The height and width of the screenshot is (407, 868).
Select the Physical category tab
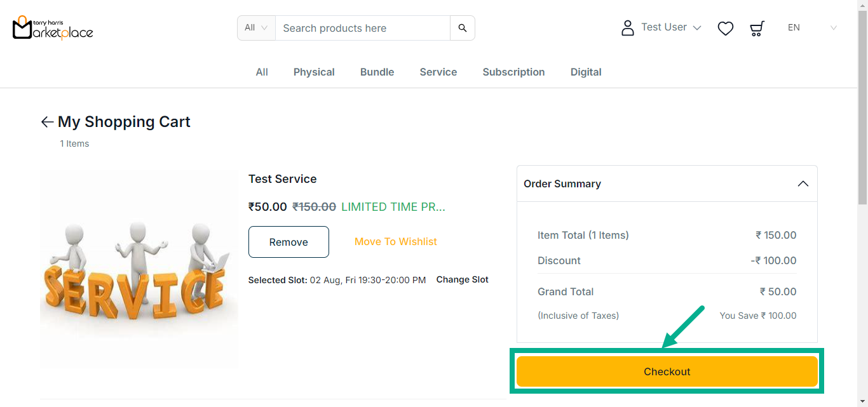point(314,72)
